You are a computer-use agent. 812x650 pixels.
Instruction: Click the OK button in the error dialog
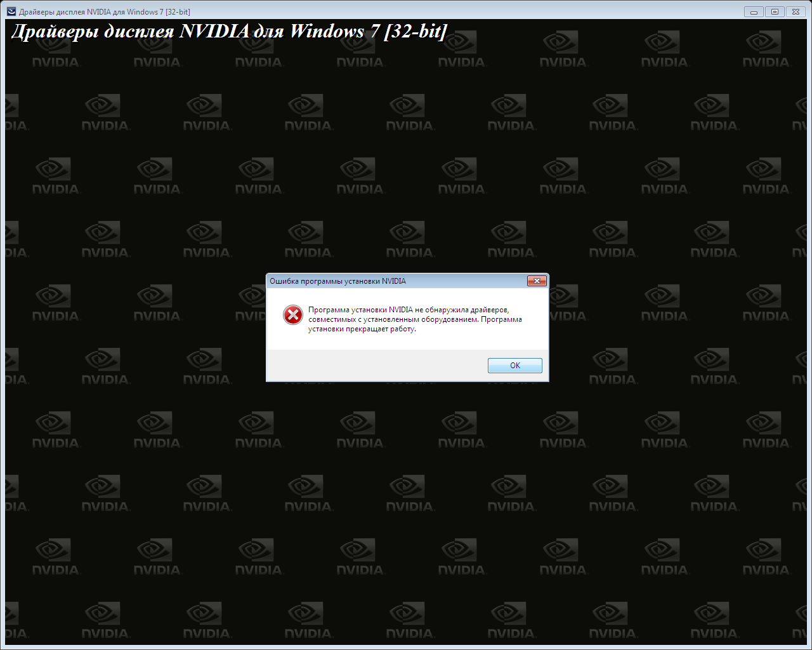click(514, 366)
